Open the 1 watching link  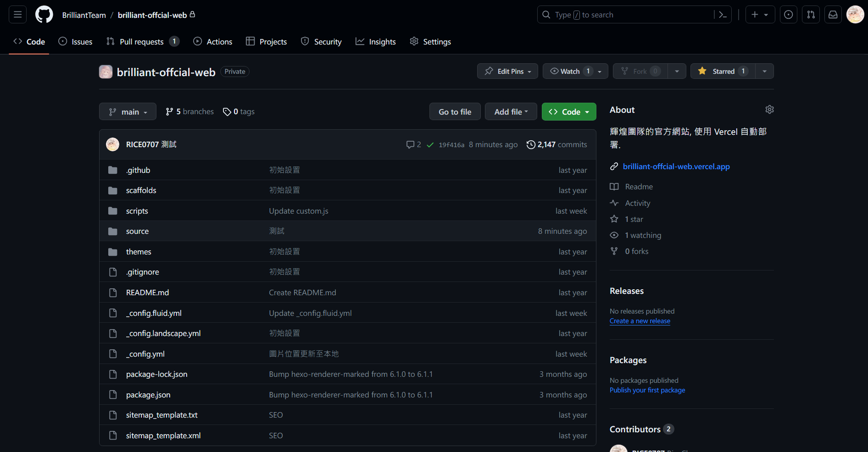point(635,235)
